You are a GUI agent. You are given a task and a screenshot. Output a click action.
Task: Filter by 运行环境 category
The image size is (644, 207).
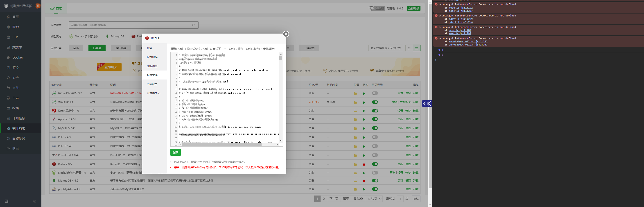click(121, 48)
